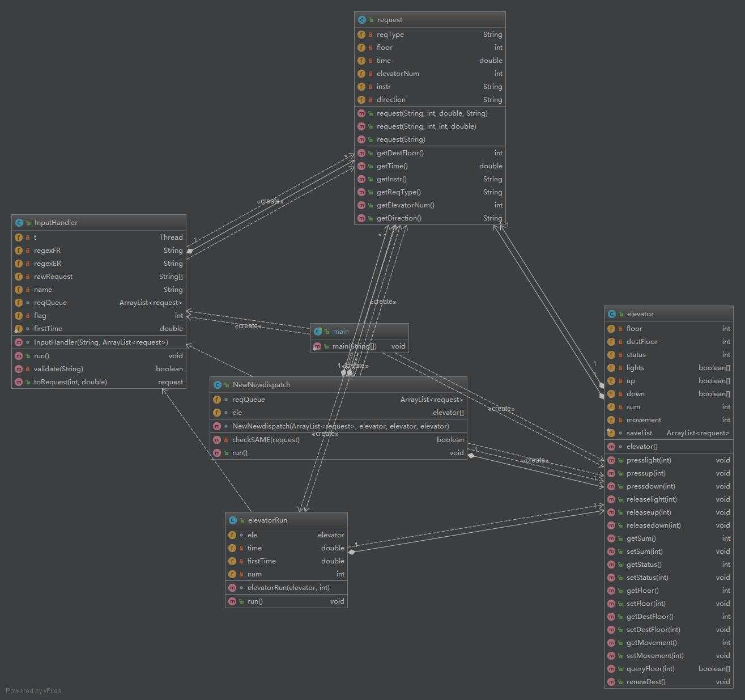The height and width of the screenshot is (700, 745).
Task: Select the flag int field row
Action: point(99,316)
